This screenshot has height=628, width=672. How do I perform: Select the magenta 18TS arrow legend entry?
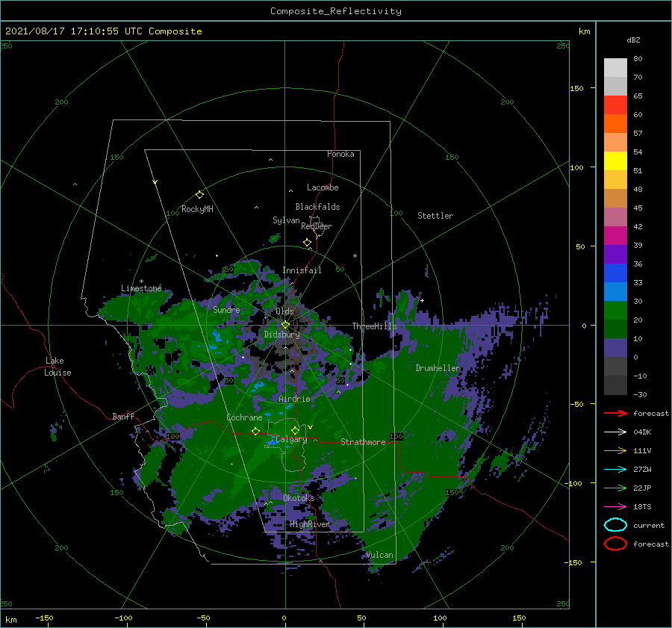(615, 507)
